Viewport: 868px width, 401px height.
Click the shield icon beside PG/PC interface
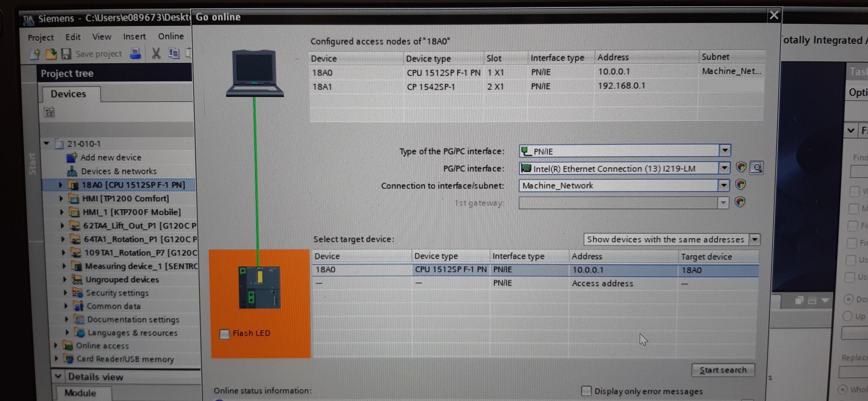[740, 167]
